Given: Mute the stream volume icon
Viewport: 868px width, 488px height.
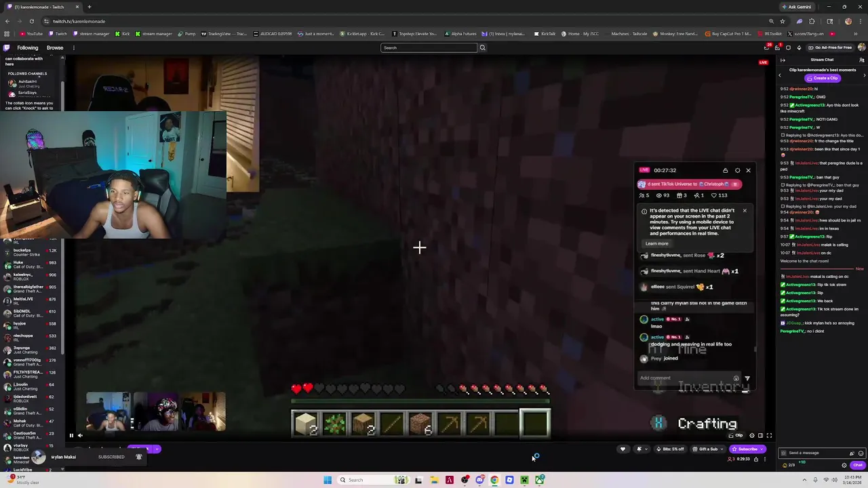Looking at the screenshot, I should click(x=80, y=436).
